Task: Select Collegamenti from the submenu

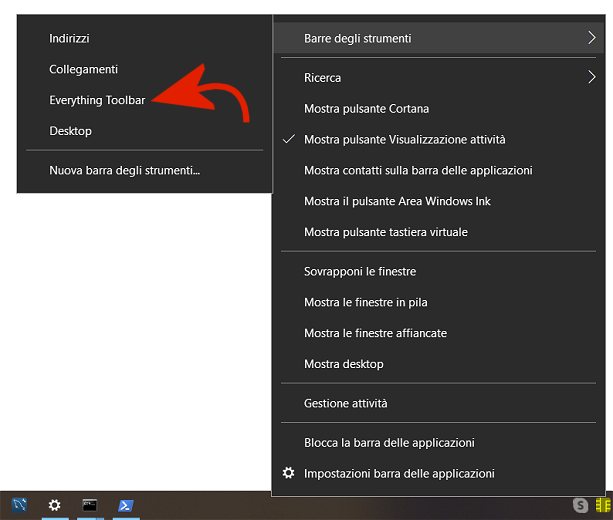Action: [144, 69]
